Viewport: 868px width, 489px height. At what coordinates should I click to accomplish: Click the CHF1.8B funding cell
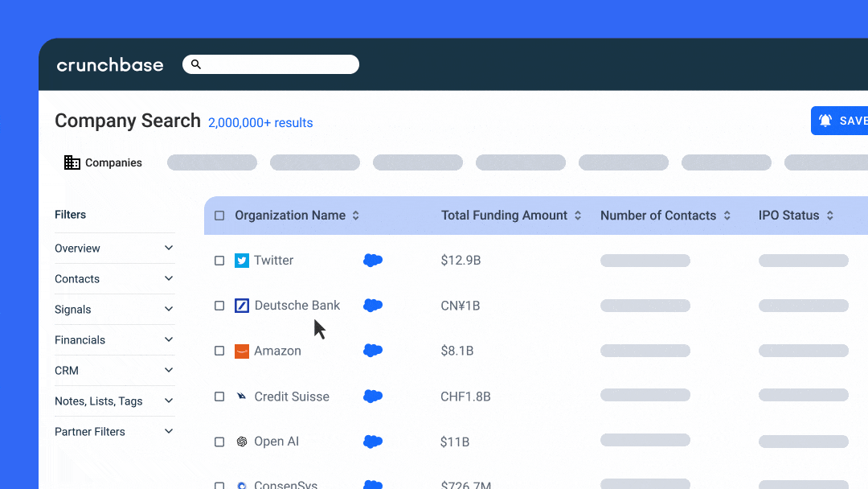coord(465,397)
